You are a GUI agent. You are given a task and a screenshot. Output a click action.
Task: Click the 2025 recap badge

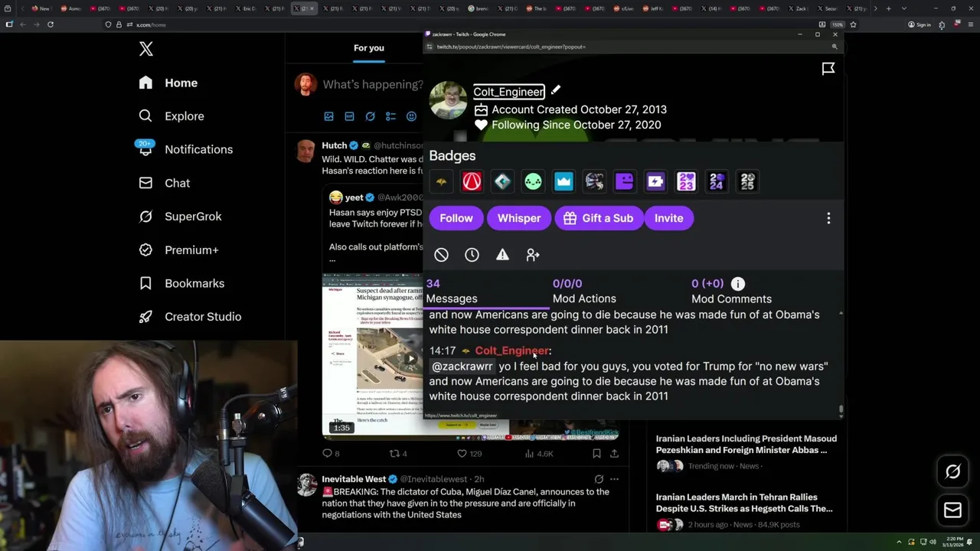tap(747, 181)
